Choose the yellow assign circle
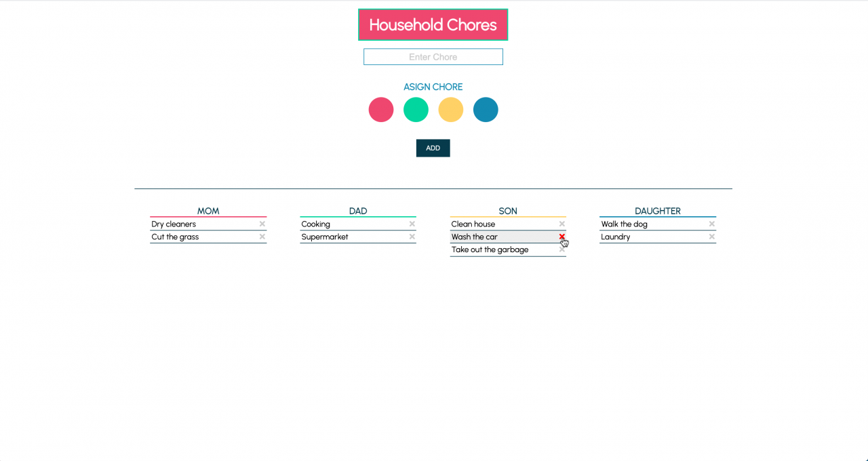 451,110
